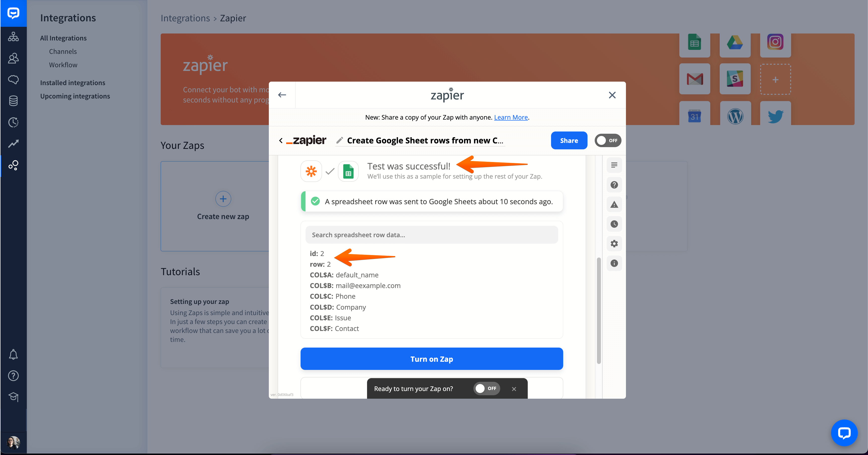Open the analytics trend line icon
Image resolution: width=868 pixels, height=455 pixels.
[13, 144]
